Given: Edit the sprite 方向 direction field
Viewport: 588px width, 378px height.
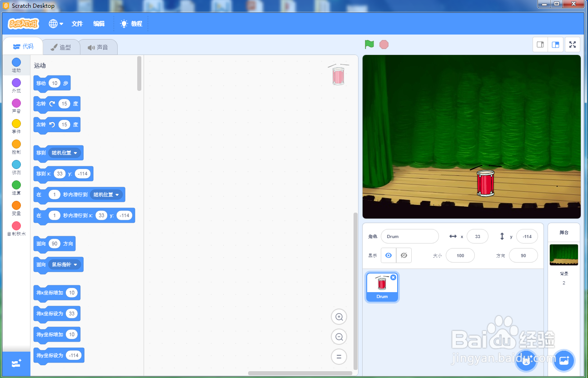Looking at the screenshot, I should pyautogui.click(x=523, y=255).
